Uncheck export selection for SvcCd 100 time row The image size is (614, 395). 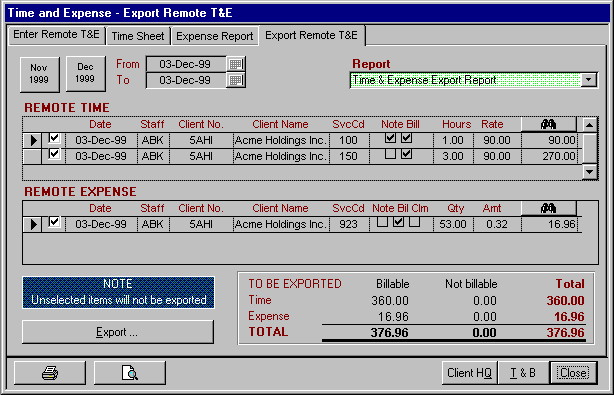click(x=54, y=138)
